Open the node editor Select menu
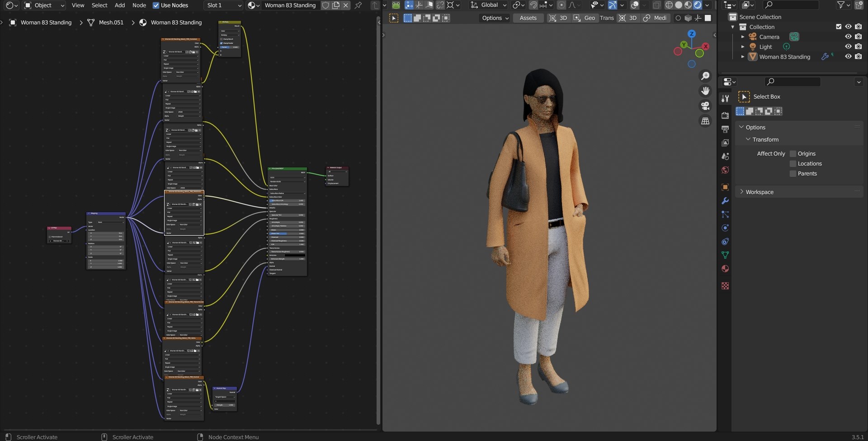This screenshot has width=868, height=441. click(99, 5)
